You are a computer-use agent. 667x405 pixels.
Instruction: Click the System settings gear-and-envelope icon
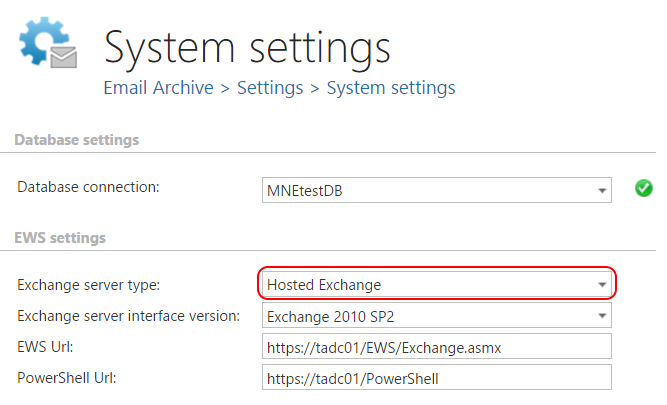coord(47,46)
